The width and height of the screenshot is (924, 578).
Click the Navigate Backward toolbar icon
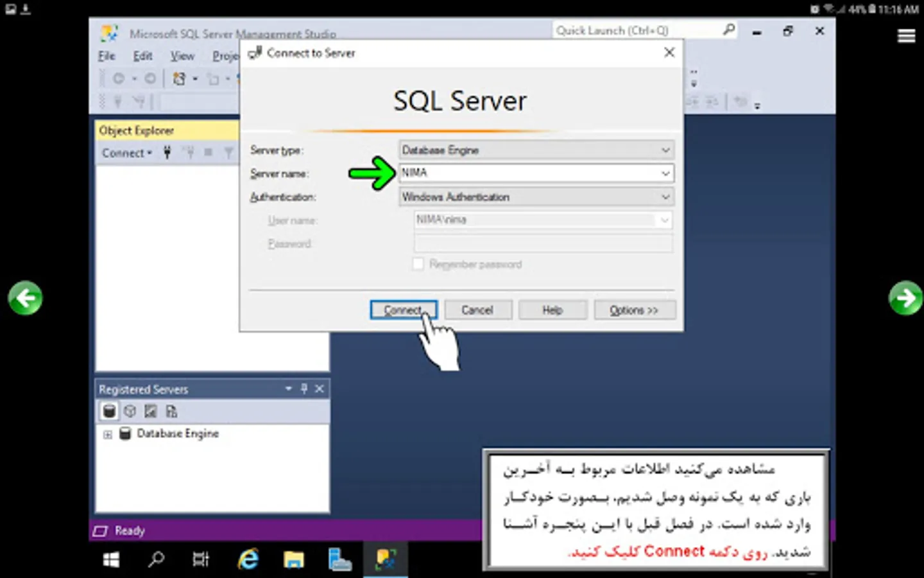tap(119, 78)
